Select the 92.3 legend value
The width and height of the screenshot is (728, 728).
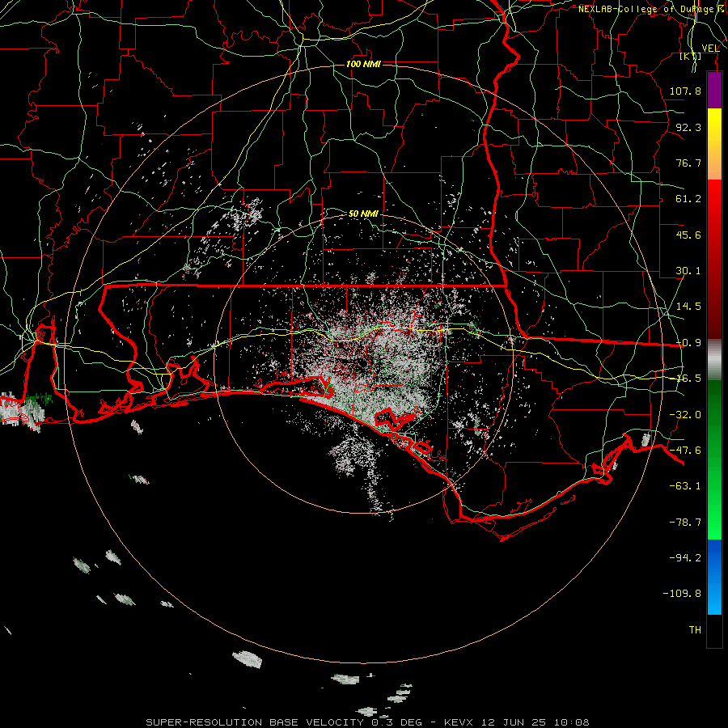(x=688, y=127)
